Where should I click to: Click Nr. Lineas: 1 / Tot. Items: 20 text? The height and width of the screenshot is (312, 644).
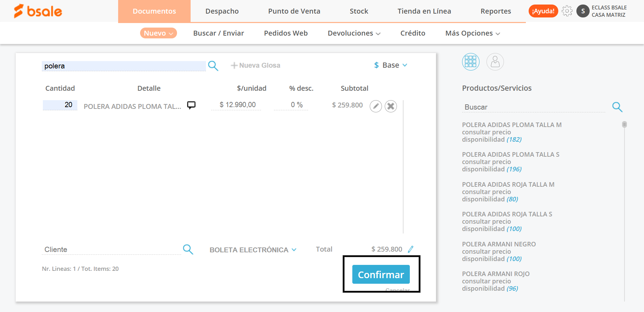(80, 269)
